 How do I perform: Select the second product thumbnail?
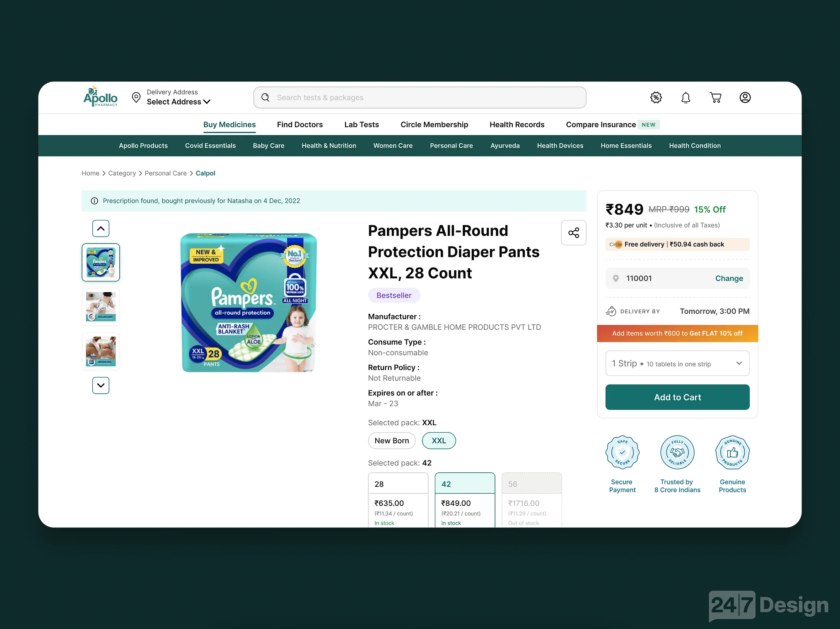tap(101, 307)
